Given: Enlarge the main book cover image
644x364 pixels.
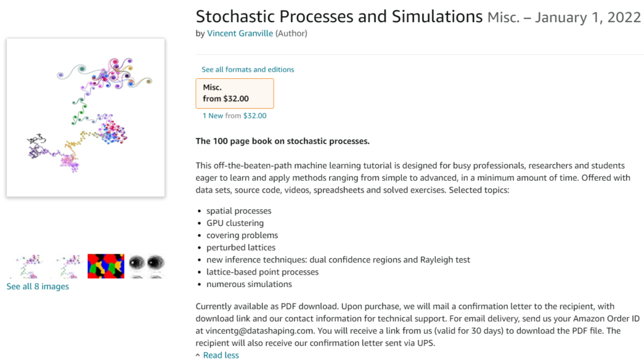Looking at the screenshot, I should (x=86, y=118).
